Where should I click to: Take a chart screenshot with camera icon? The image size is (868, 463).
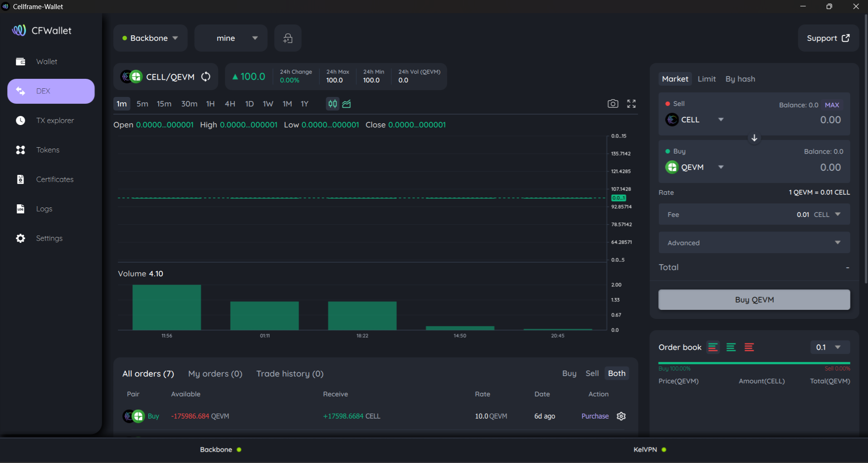coord(613,104)
